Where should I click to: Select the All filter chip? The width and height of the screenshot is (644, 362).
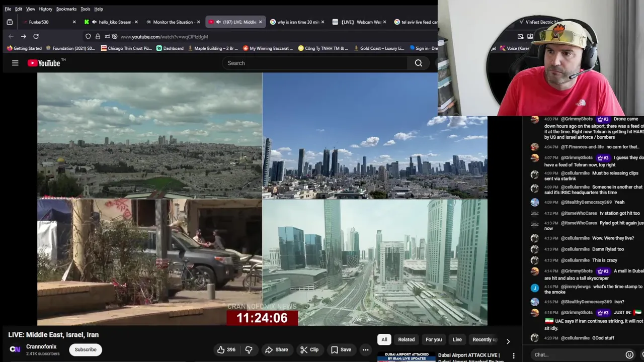pos(384,339)
